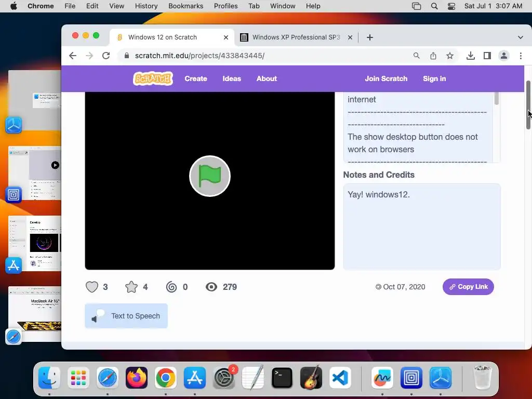Select the App Store Develop stage thumbnail

[x=35, y=243]
